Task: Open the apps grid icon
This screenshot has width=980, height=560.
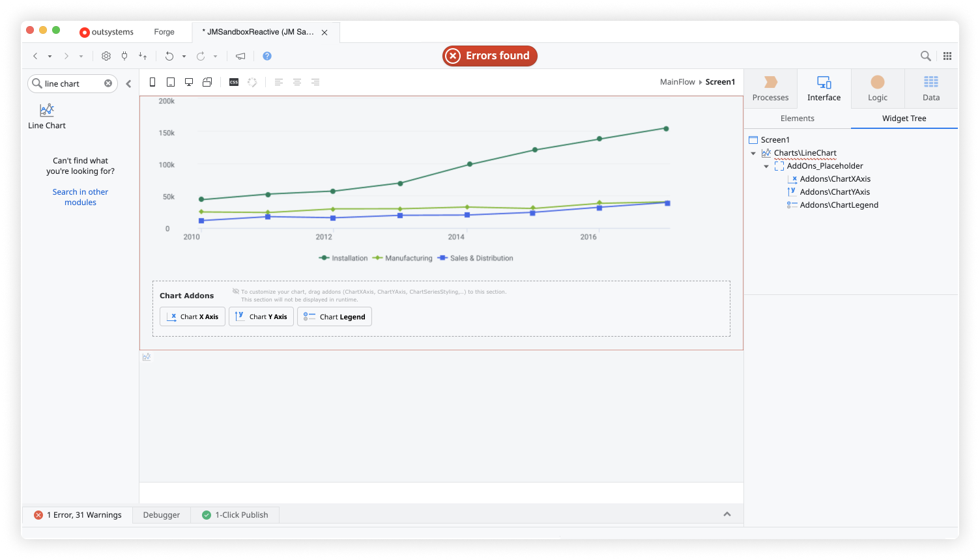Action: (947, 56)
